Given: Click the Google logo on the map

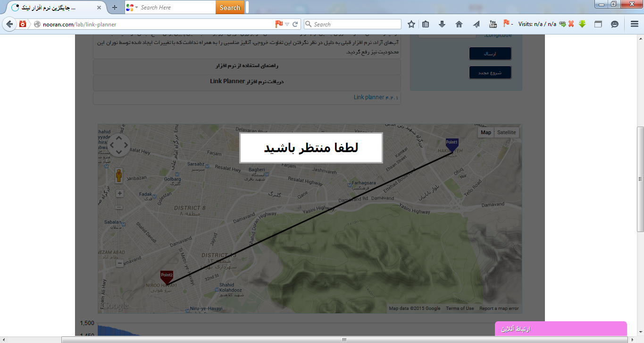Looking at the screenshot, I should (115, 306).
